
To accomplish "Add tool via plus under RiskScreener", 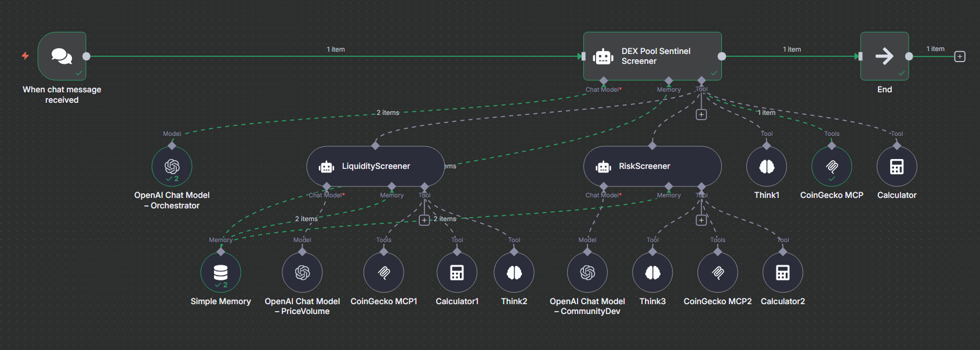I will pos(701,220).
